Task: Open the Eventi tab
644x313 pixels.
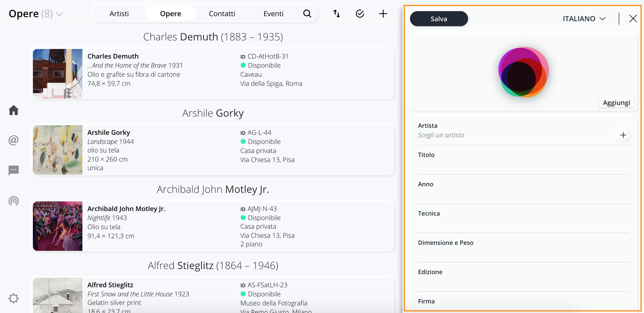Action: 273,14
